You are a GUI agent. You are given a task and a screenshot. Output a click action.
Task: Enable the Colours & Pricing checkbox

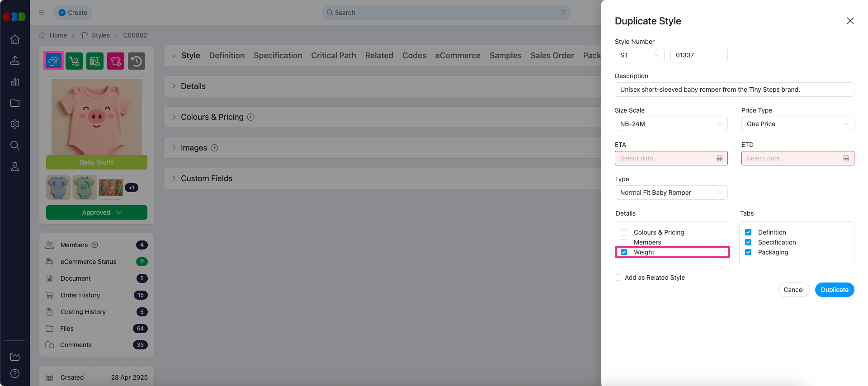624,232
